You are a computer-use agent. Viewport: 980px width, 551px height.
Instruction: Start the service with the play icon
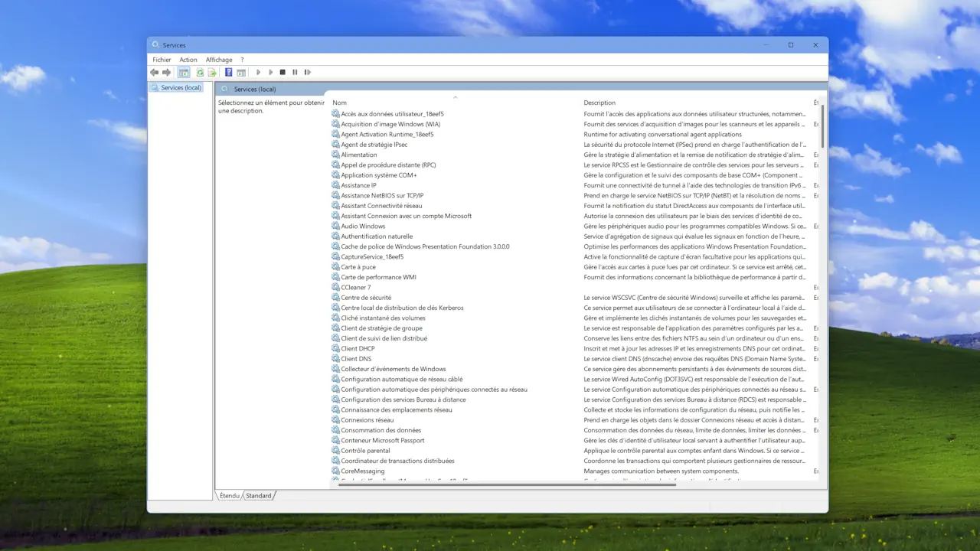258,72
